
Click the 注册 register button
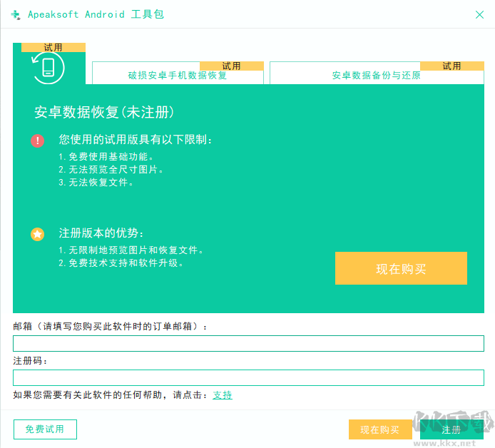(x=451, y=429)
